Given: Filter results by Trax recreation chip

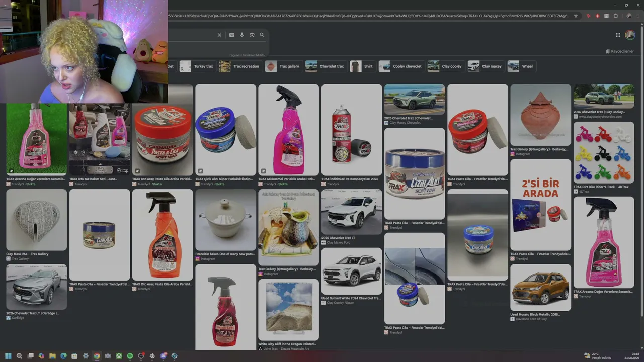Looking at the screenshot, I should point(240,66).
